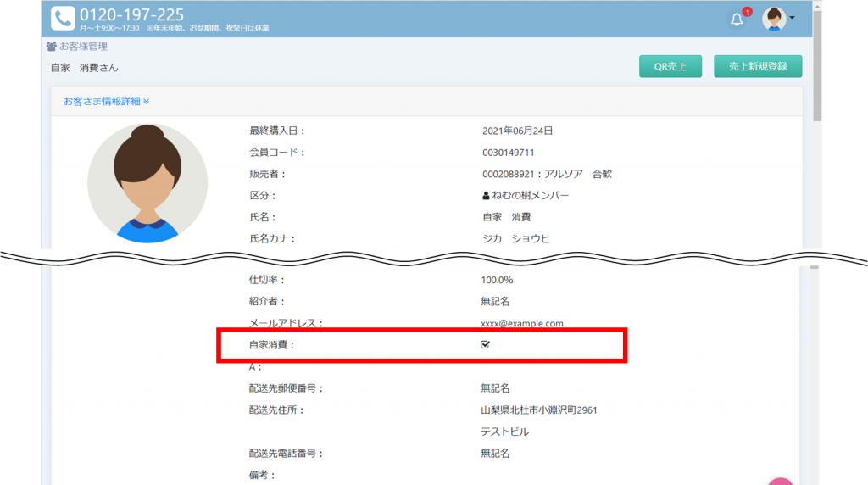Click seller value 0002088921:アルソア 合歓
Viewport: 868px width, 485px height.
click(x=547, y=174)
